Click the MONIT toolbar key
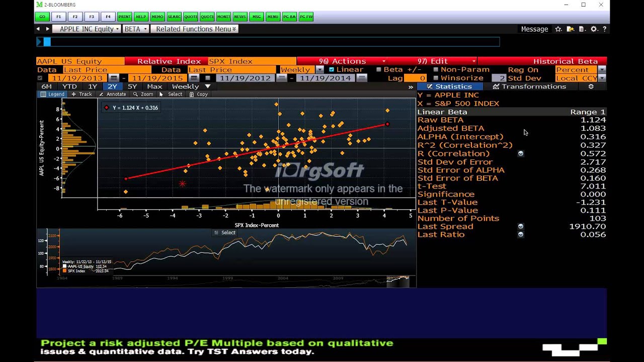The width and height of the screenshot is (644, 362). 223,17
